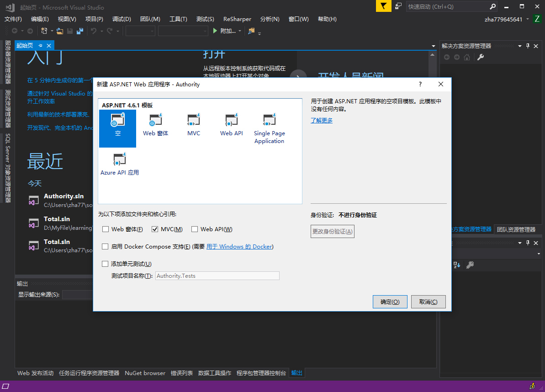545x392 pixels.
Task: Click the user account avatar Z icon
Action: click(537, 19)
